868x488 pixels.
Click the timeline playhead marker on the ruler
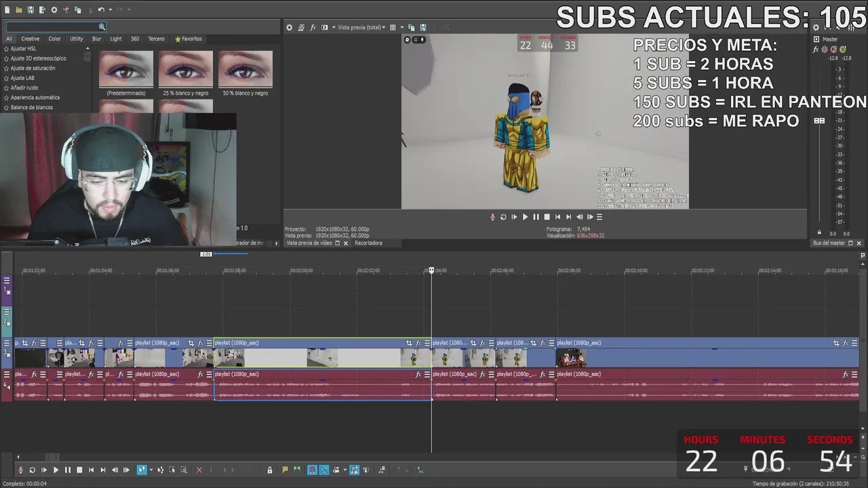431,270
